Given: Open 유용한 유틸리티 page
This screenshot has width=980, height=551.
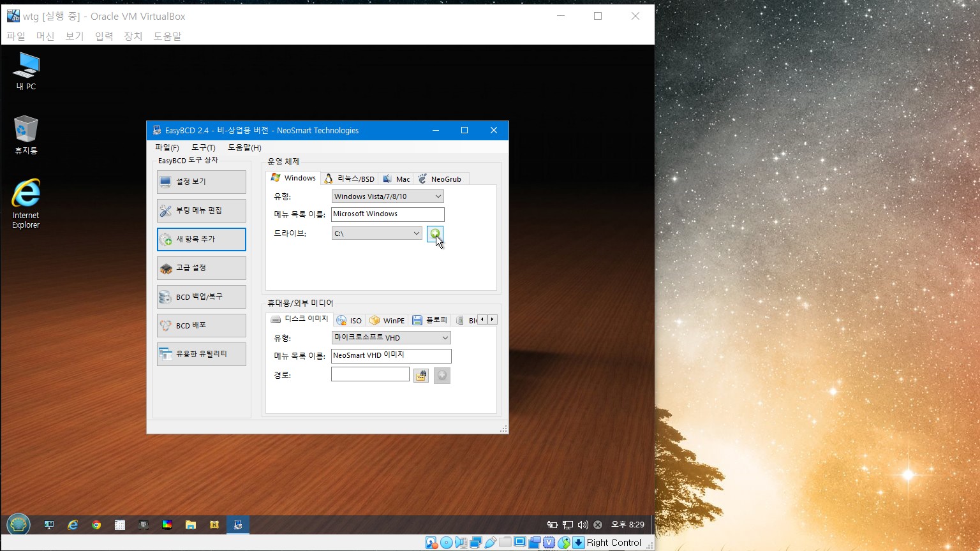Looking at the screenshot, I should [x=202, y=354].
